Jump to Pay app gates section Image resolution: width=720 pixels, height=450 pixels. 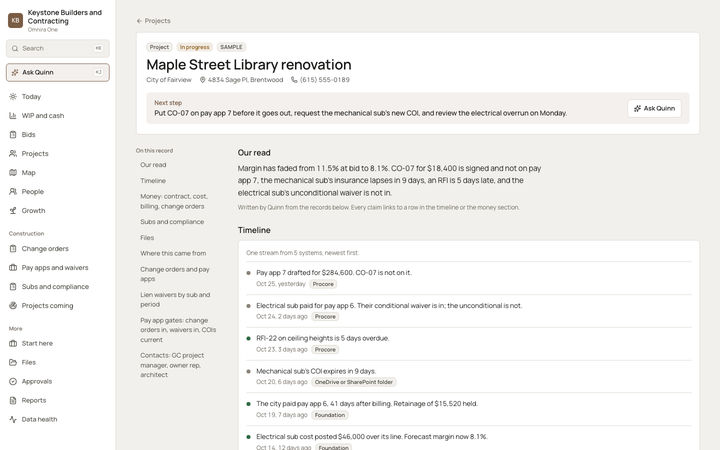[x=178, y=330]
